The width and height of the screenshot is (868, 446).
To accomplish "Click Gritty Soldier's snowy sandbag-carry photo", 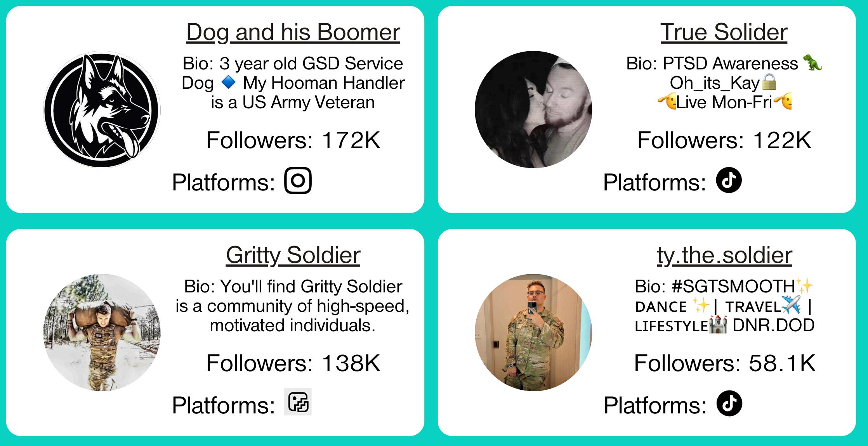I will (x=102, y=332).
